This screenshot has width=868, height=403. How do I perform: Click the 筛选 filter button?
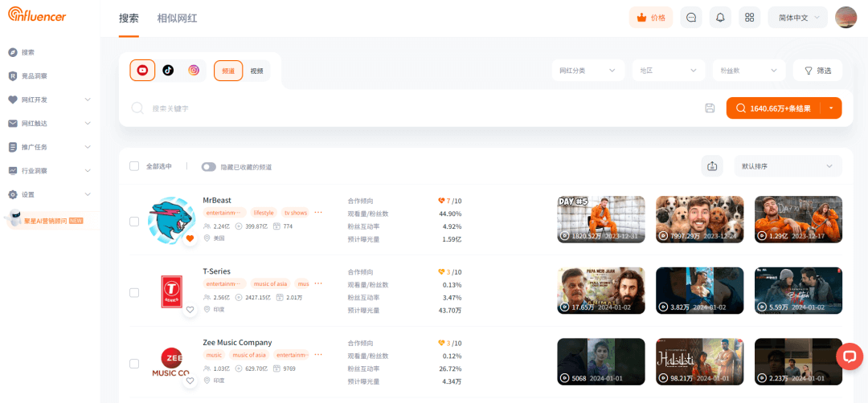point(817,71)
